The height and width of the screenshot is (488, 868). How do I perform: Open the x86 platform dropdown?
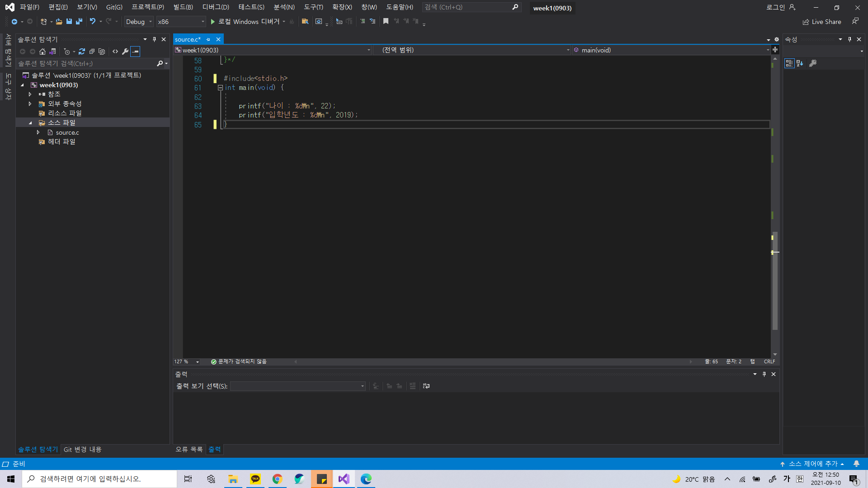(181, 22)
